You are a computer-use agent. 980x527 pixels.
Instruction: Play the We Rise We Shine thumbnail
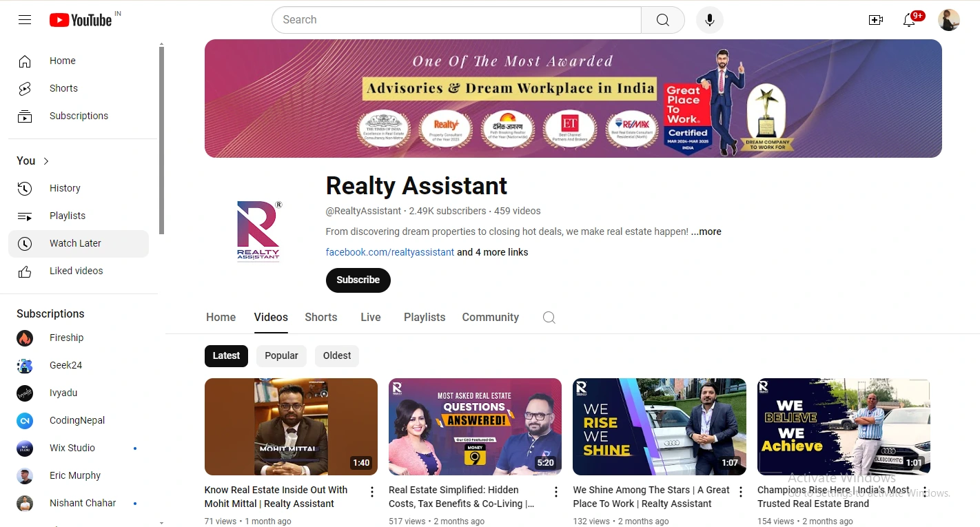pos(659,426)
